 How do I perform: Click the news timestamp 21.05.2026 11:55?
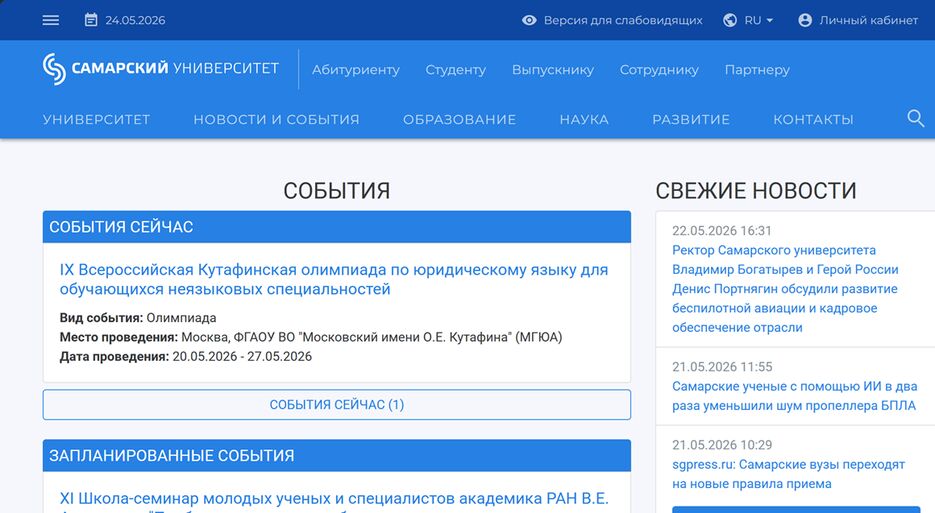tap(722, 367)
